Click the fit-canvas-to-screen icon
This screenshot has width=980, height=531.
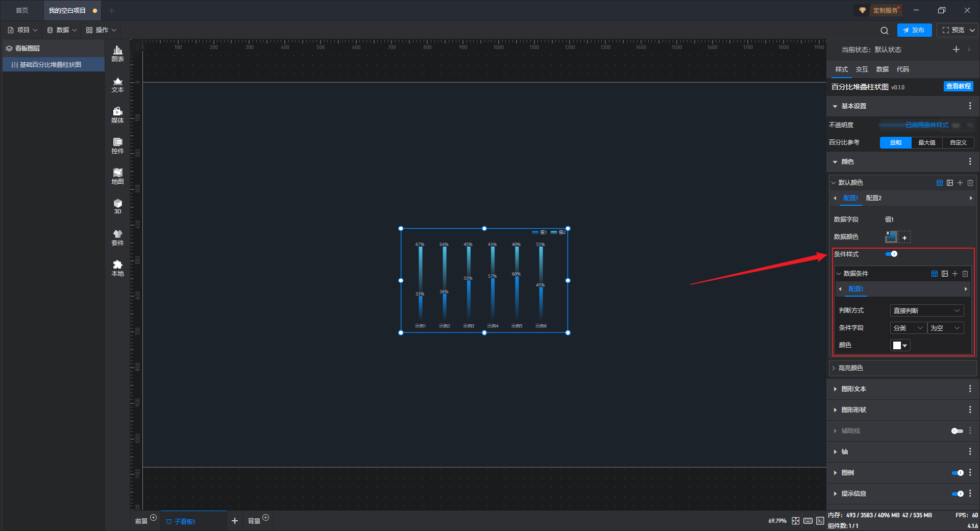pyautogui.click(x=796, y=521)
